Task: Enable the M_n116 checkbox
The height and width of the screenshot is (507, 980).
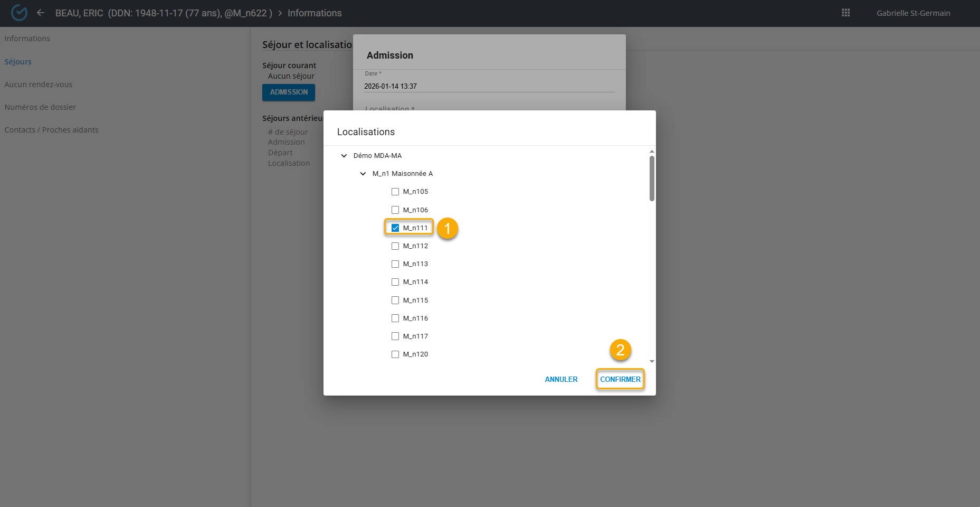Action: click(395, 318)
